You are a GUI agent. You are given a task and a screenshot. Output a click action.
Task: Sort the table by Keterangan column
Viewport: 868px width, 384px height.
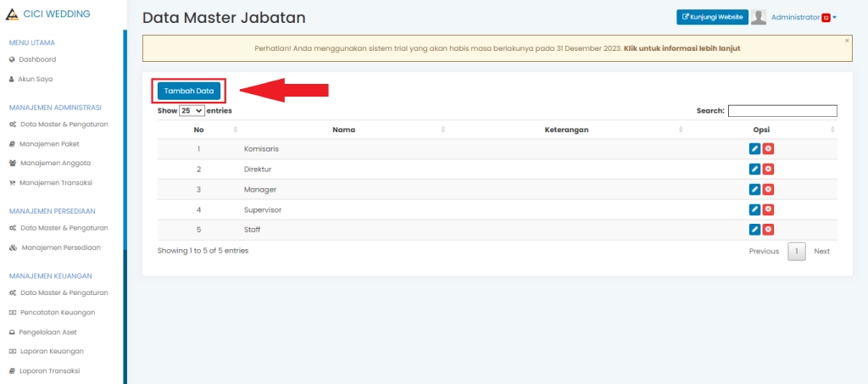tap(566, 130)
